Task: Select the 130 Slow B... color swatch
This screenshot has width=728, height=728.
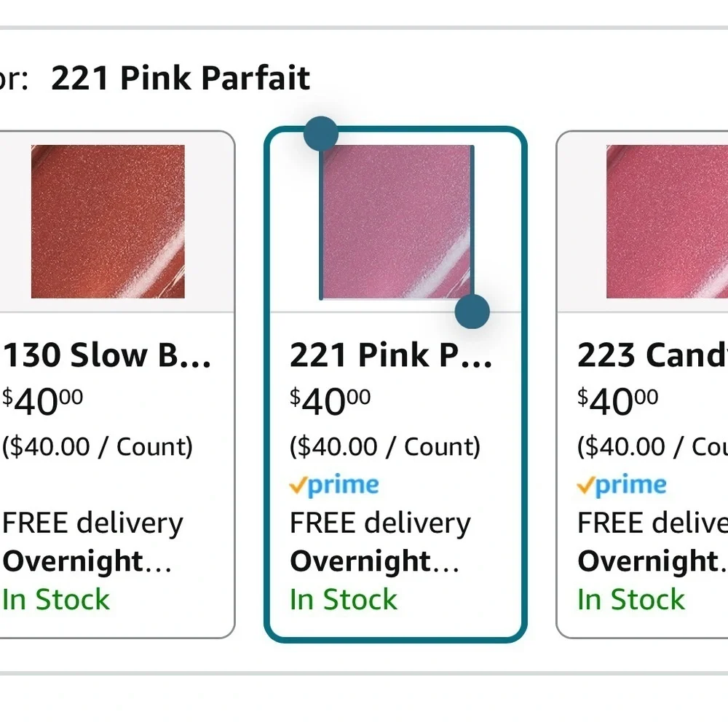Action: click(108, 221)
